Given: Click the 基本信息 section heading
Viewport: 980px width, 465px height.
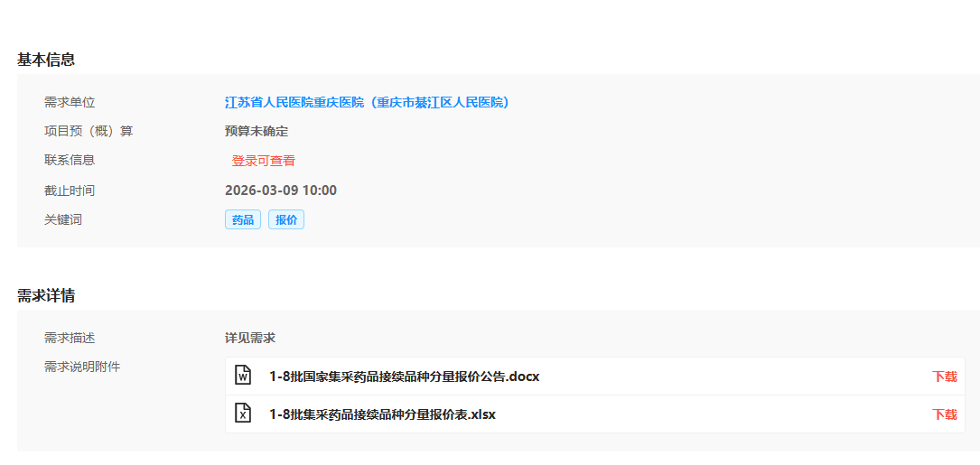Looking at the screenshot, I should pyautogui.click(x=46, y=60).
